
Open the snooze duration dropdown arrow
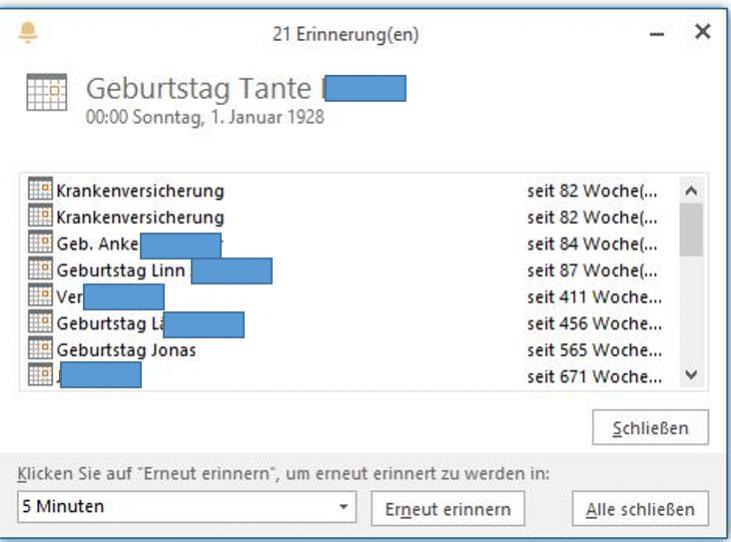(344, 507)
